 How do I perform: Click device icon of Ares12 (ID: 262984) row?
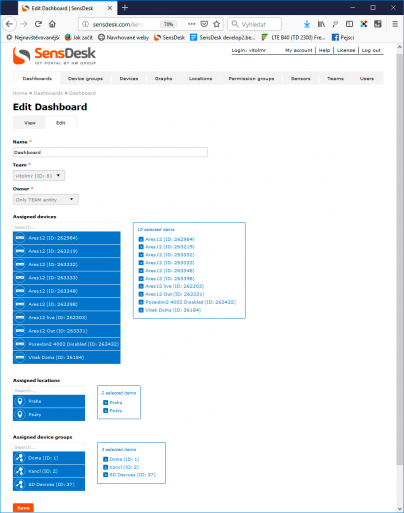click(x=20, y=238)
